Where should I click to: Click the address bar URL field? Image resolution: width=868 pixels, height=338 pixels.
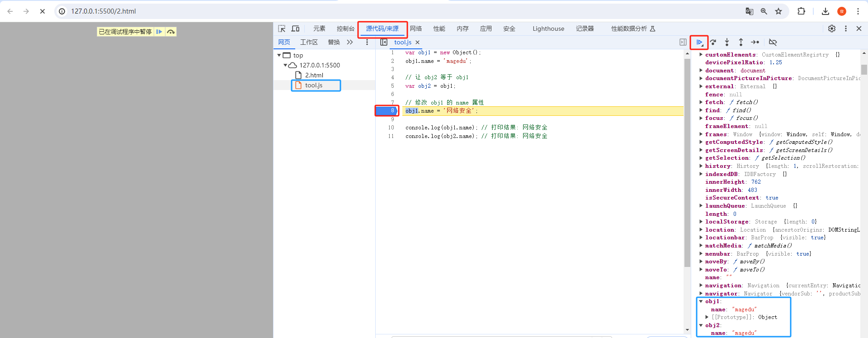pyautogui.click(x=398, y=11)
